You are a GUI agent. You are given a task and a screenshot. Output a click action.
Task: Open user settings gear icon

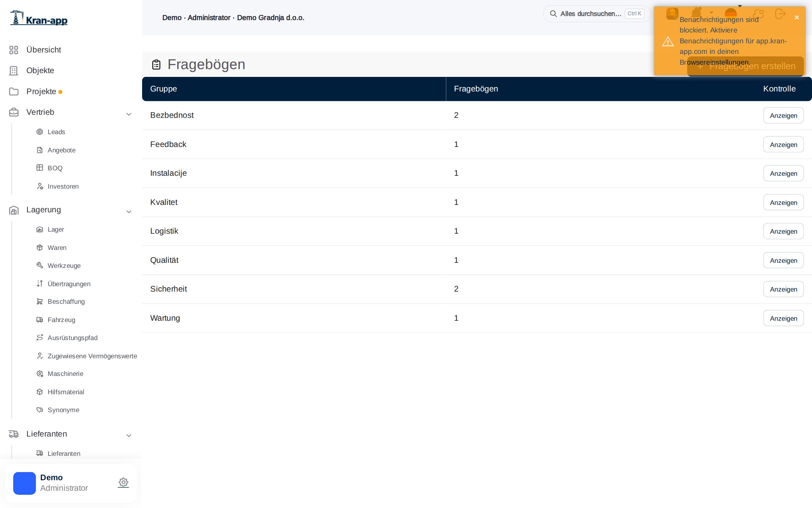point(123,482)
